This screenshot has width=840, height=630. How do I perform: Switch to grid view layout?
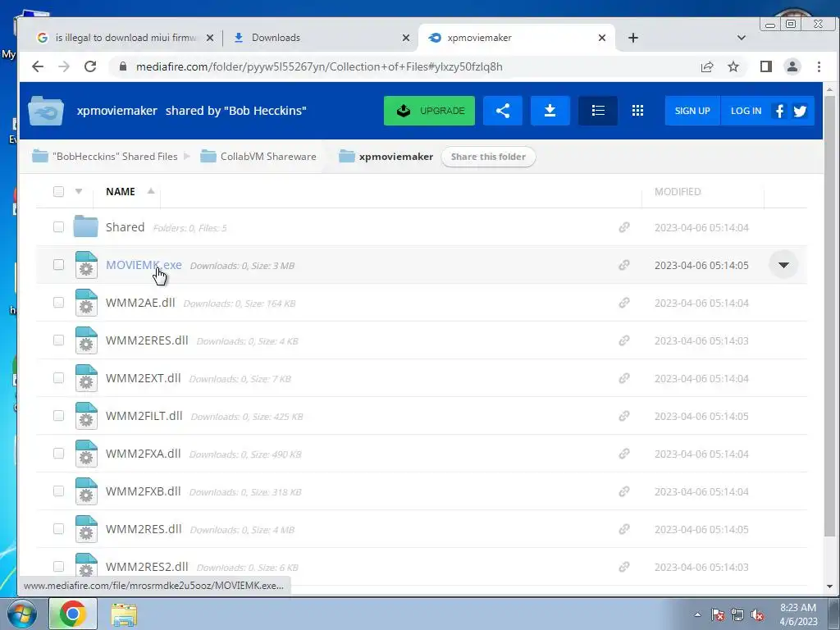click(x=637, y=111)
